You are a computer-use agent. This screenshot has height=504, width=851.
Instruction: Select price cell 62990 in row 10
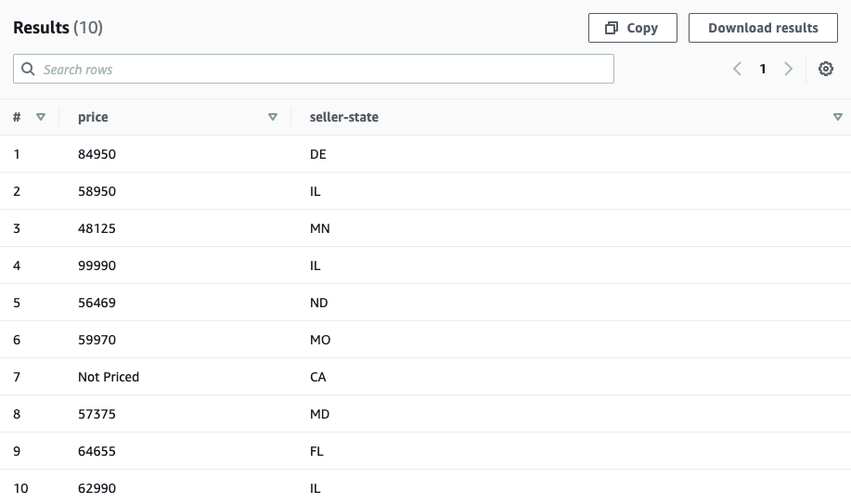(x=97, y=488)
